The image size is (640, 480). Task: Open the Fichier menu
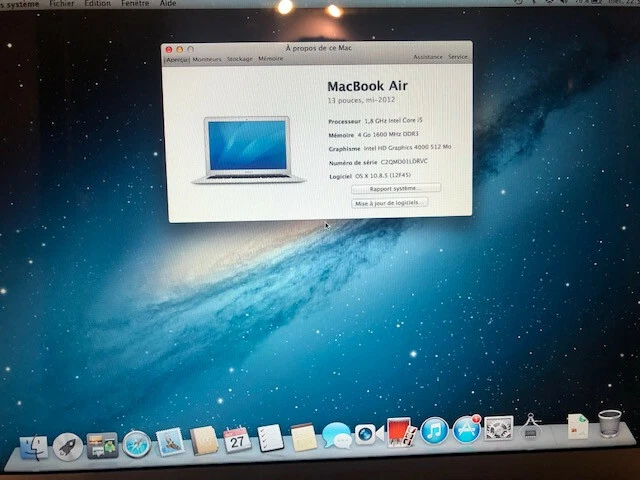[62, 3]
